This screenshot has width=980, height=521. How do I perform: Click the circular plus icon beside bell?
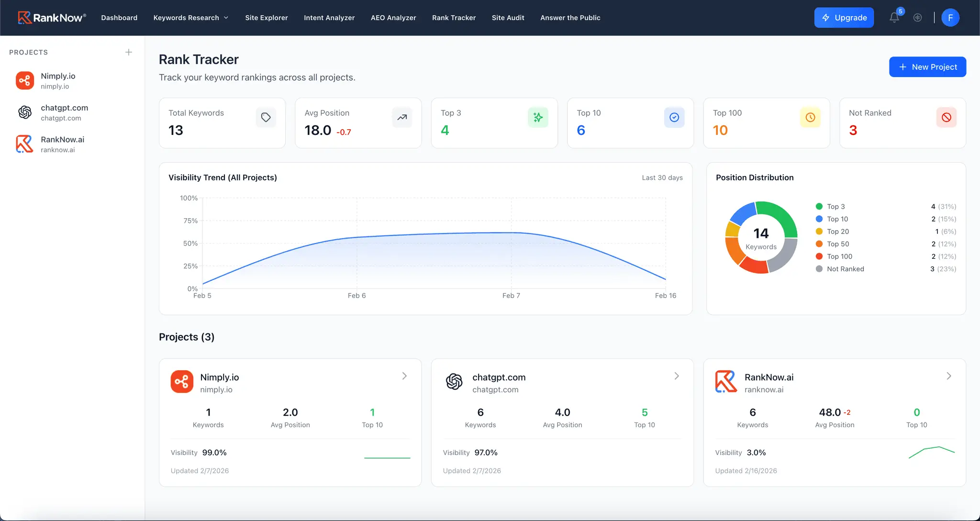click(917, 18)
